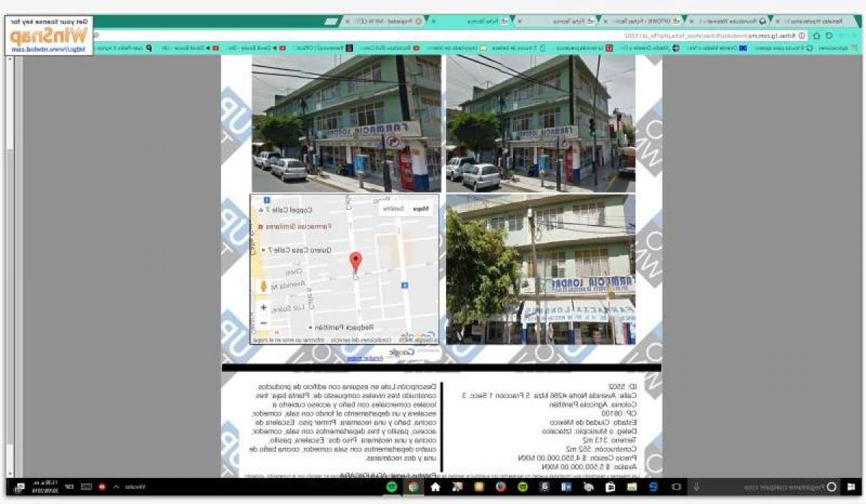Screen dimensions: 866x504
Task: Zoom in the map with plus button
Action: 263,307
